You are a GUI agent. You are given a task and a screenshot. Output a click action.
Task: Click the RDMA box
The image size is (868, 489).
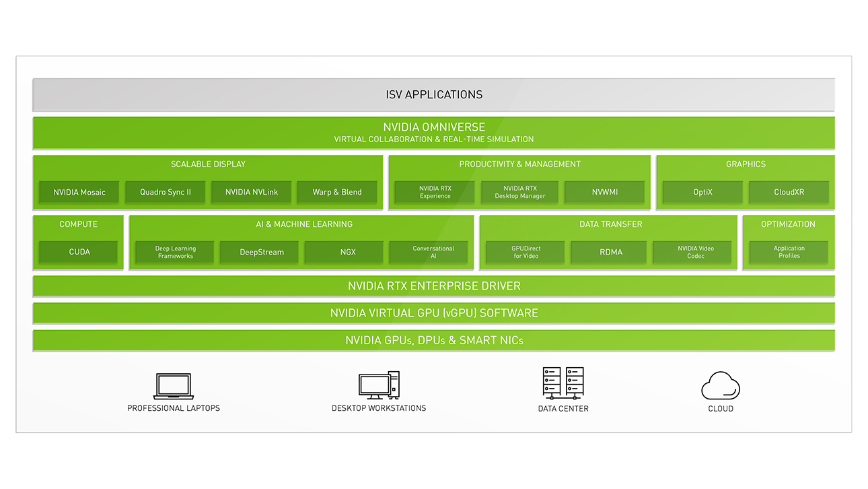point(611,252)
